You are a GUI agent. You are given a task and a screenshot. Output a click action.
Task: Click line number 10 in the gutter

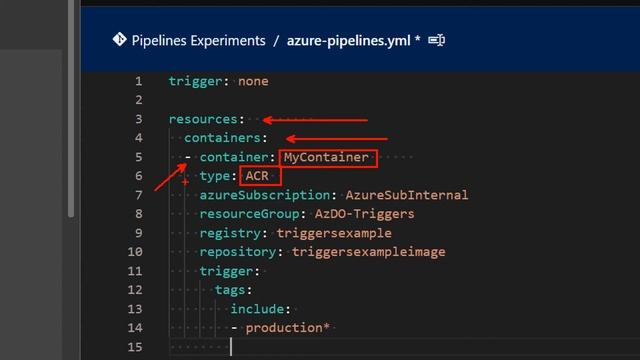[135, 252]
